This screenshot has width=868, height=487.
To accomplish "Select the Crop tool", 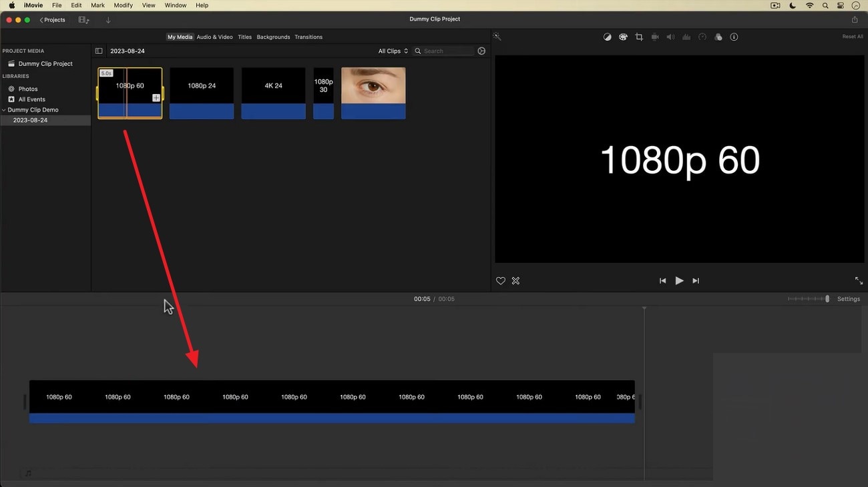I will pyautogui.click(x=639, y=37).
